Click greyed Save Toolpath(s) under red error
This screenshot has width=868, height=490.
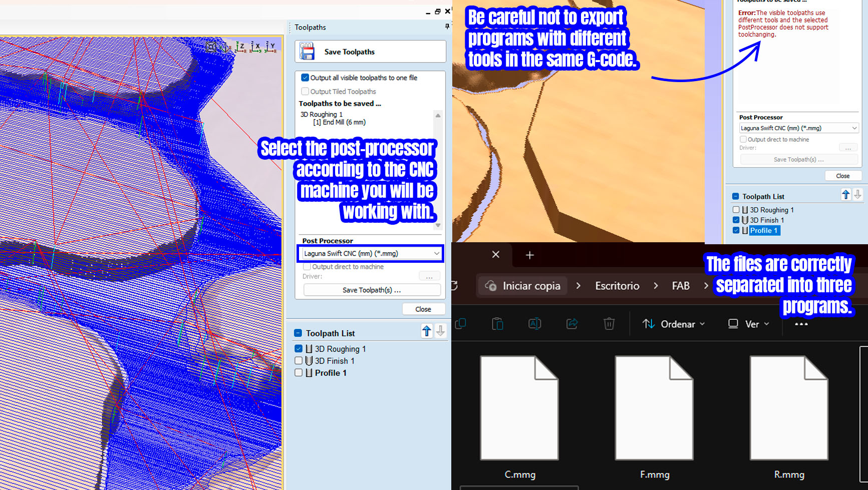(799, 160)
